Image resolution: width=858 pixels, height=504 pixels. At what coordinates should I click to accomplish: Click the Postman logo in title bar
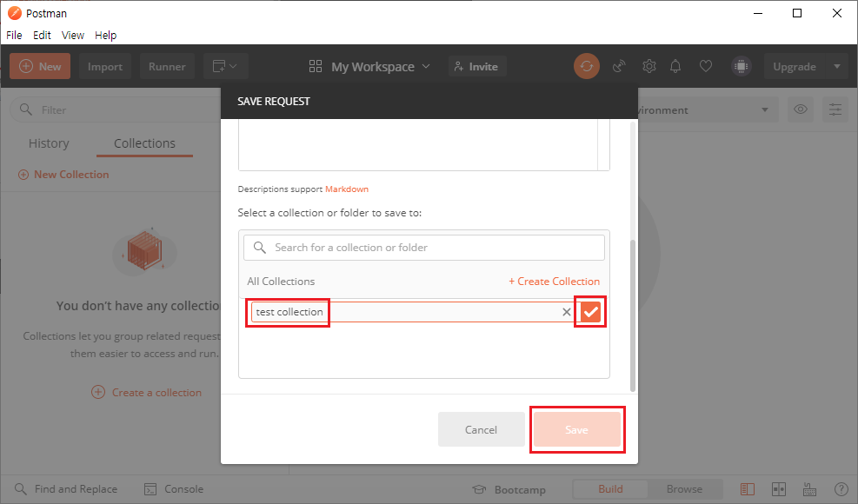pyautogui.click(x=15, y=12)
